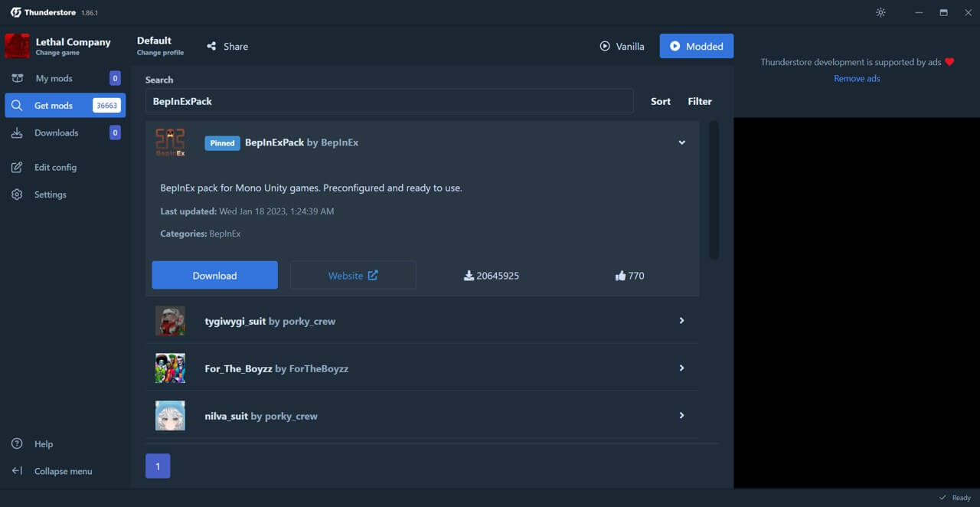Click the My mods box icon
Viewport: 980px width, 507px height.
click(17, 78)
